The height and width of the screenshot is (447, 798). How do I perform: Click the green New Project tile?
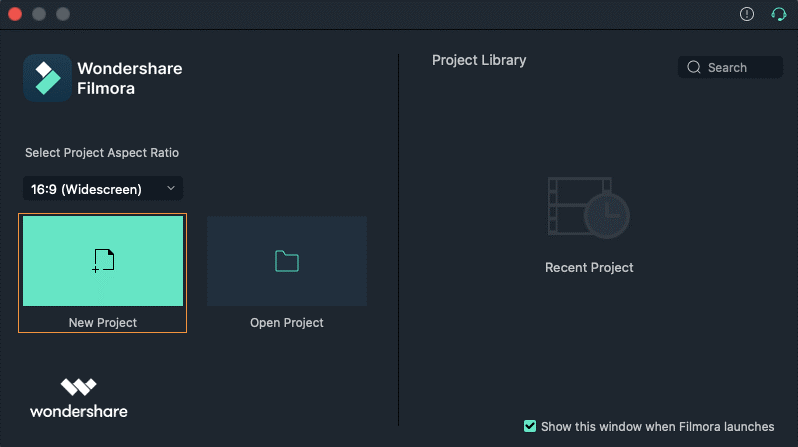[103, 261]
